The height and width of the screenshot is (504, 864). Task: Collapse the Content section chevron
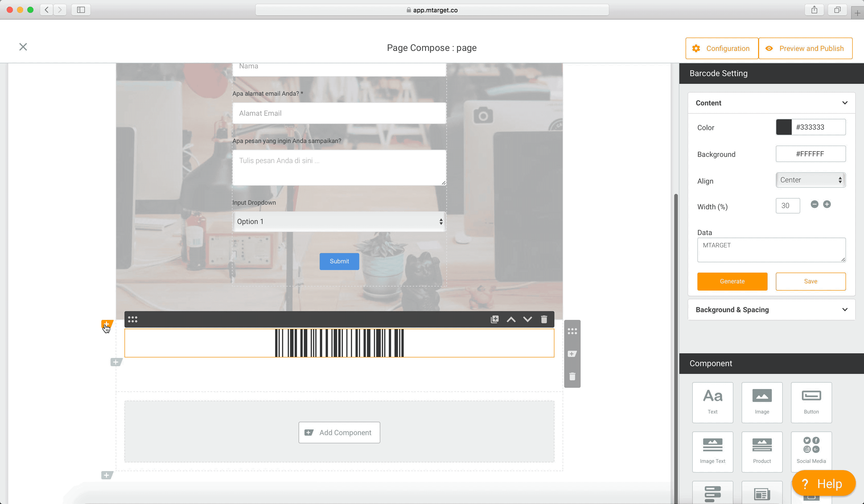point(844,103)
